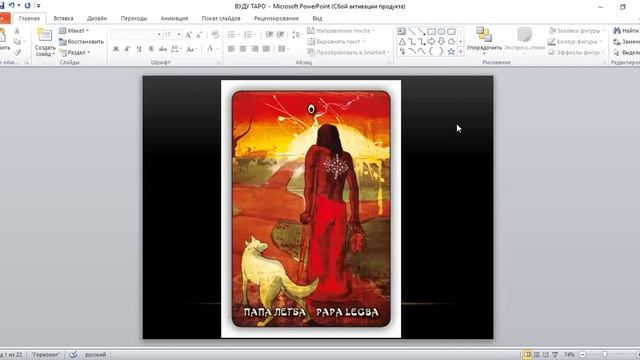The height and width of the screenshot is (360, 640).
Task: Decrease list indent level
Action: 269,35
